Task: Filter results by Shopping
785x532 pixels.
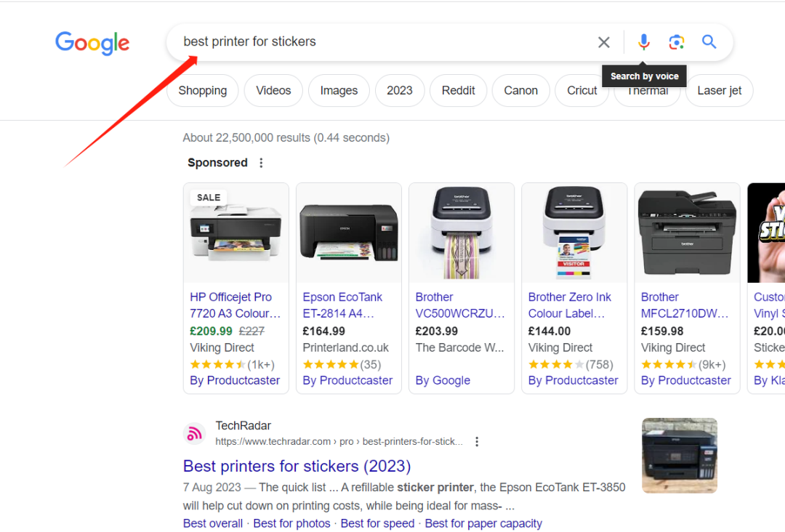Action: click(203, 91)
